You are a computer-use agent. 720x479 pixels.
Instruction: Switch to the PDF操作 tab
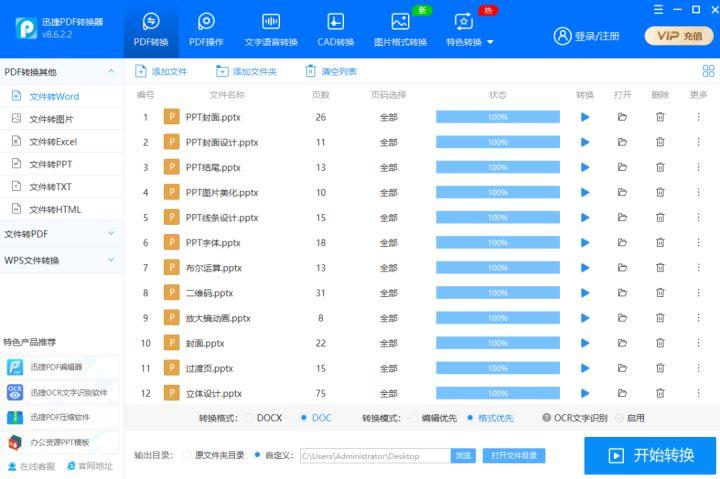click(206, 30)
